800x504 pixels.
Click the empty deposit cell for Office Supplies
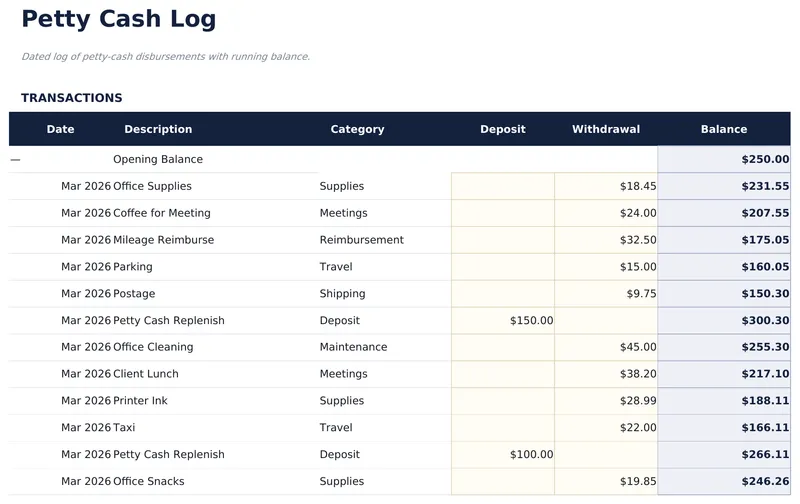click(x=502, y=187)
